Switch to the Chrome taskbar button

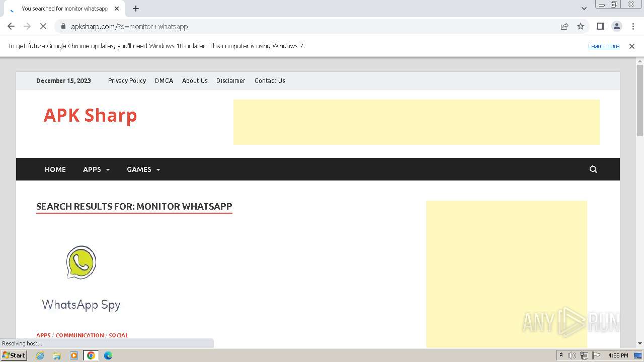click(91, 355)
